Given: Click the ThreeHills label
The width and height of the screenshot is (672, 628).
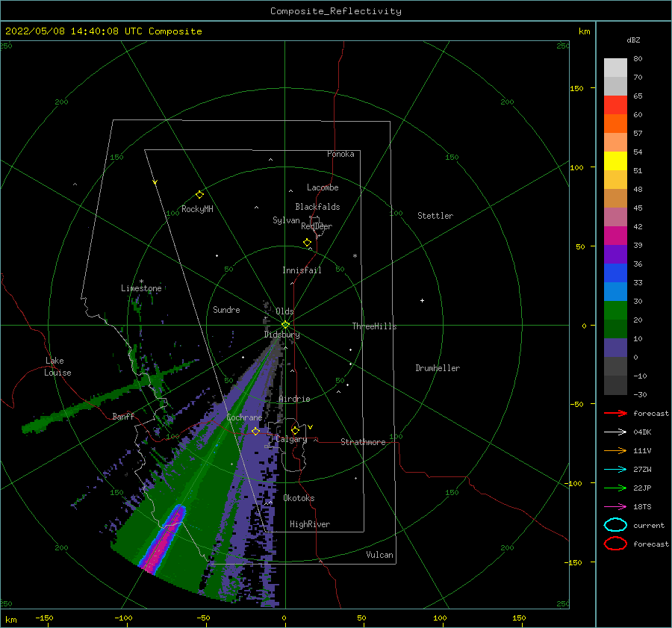Looking at the screenshot, I should point(375,326).
